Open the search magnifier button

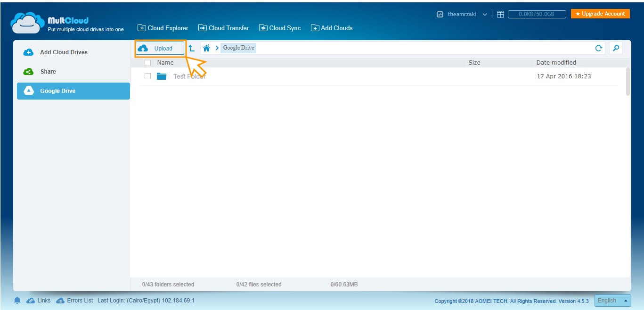point(615,48)
